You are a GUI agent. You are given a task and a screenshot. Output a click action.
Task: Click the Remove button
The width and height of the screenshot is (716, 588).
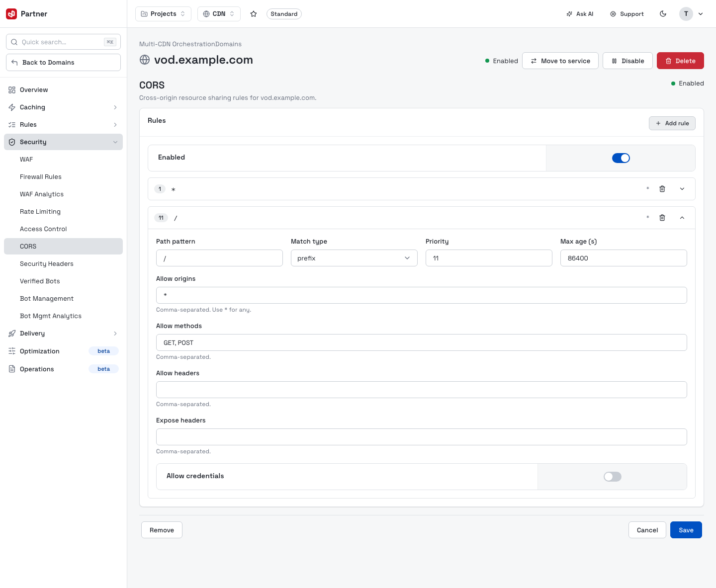coord(162,530)
